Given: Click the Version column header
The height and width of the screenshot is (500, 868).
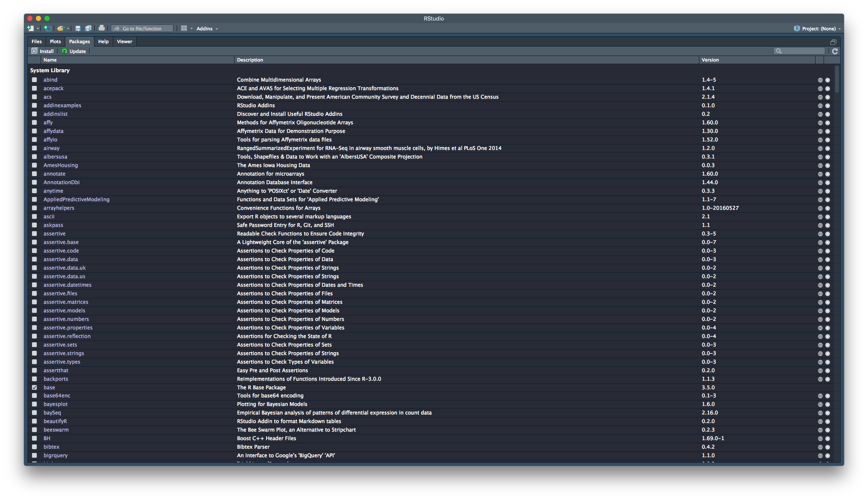Looking at the screenshot, I should [757, 60].
